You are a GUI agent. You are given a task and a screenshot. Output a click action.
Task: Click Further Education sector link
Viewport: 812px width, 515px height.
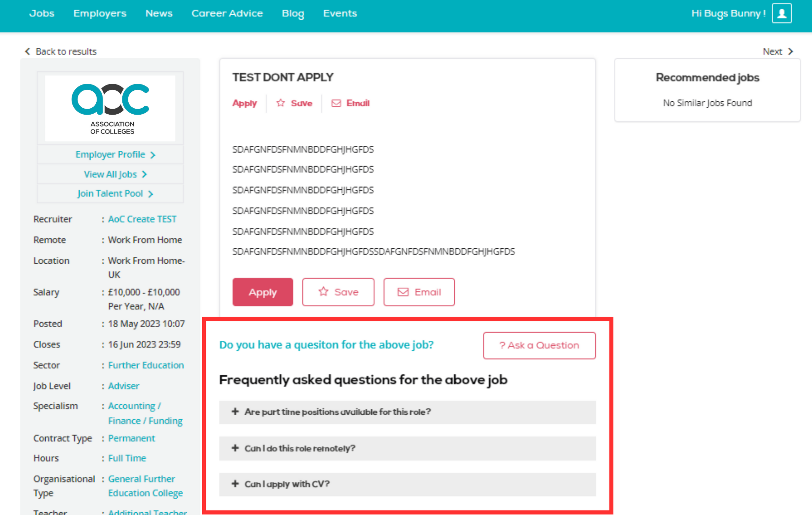146,365
